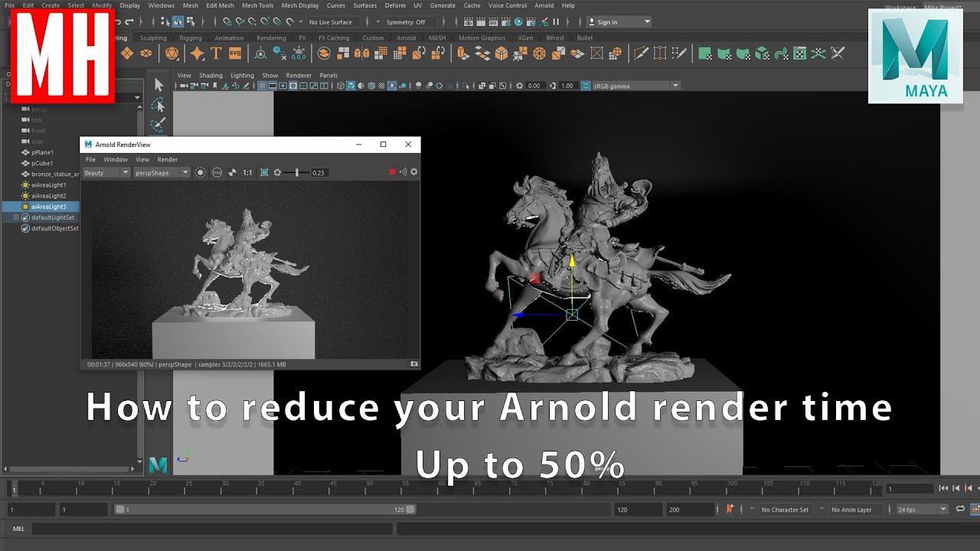
Task: Open the viewport Lighting menu
Action: [x=242, y=76]
